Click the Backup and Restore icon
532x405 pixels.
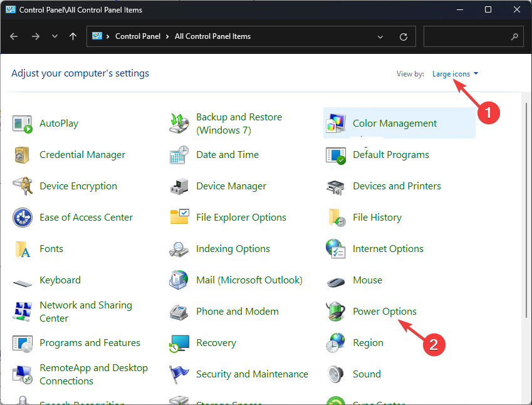pos(179,124)
